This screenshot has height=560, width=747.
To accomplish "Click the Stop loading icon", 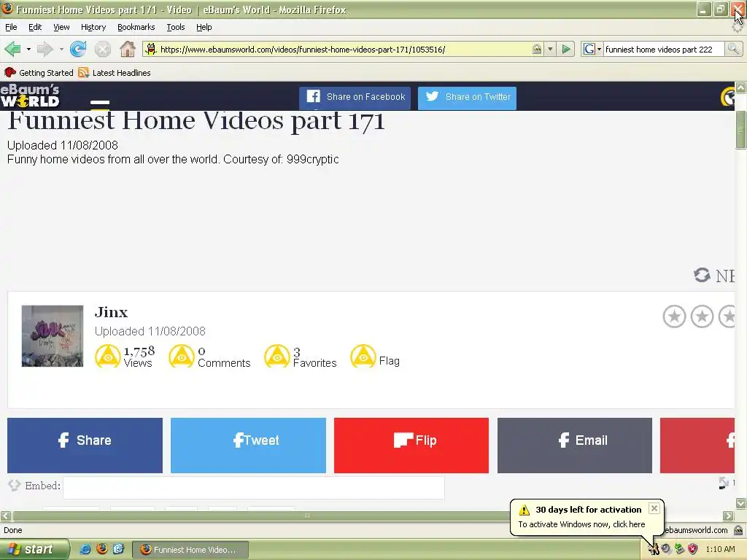I will tap(102, 49).
